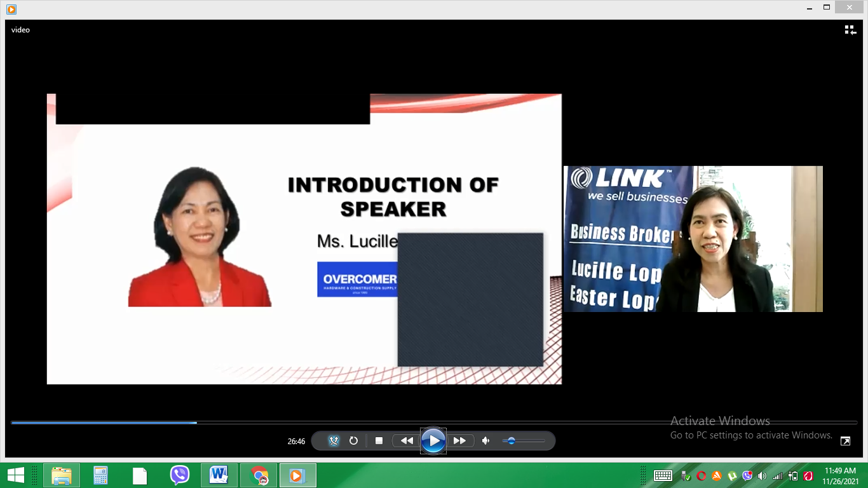Switch to Microsoft Word window
The image size is (868, 488).
click(x=219, y=475)
